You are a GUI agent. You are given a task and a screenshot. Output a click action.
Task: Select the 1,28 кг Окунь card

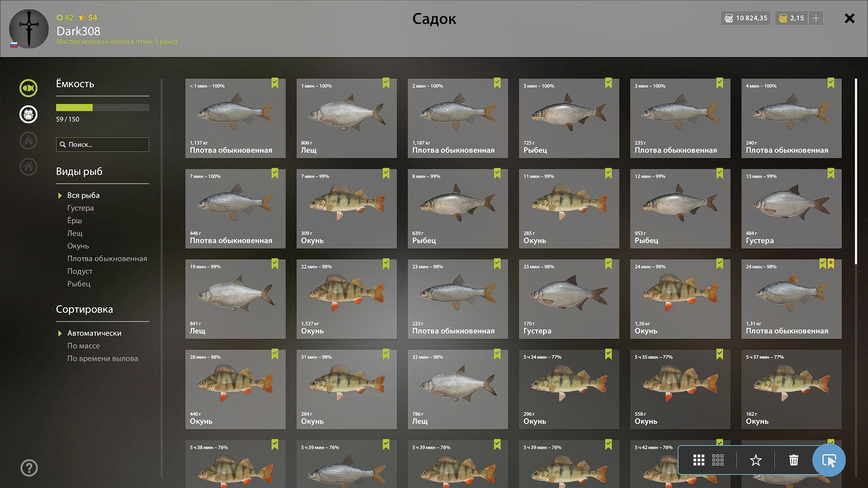680,299
